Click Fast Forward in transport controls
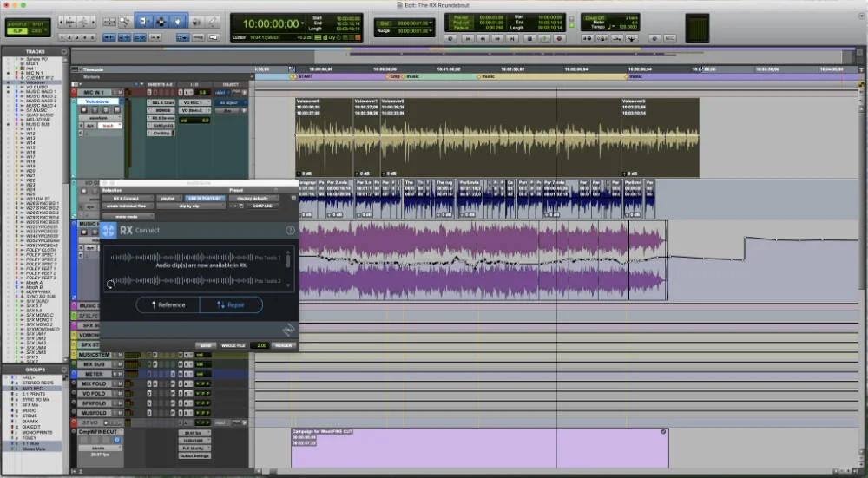The width and height of the screenshot is (868, 478). pos(497,39)
